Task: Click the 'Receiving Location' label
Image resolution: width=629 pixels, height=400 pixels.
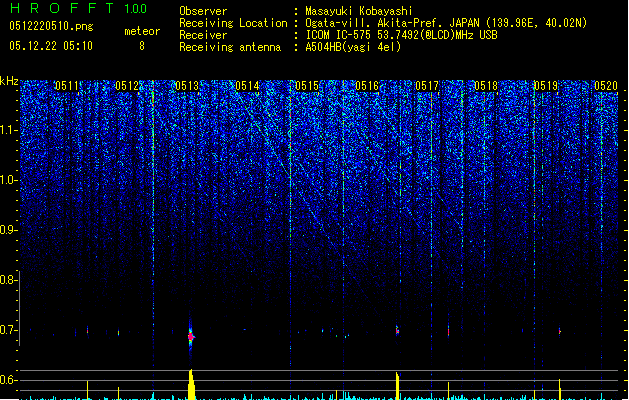Action: click(233, 23)
